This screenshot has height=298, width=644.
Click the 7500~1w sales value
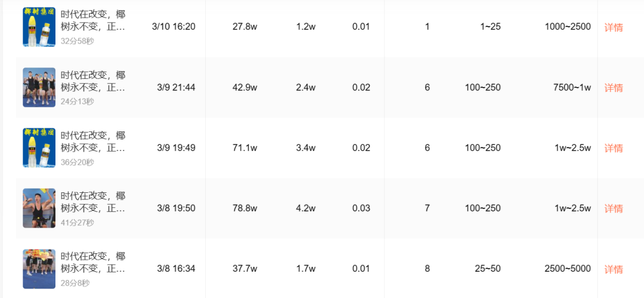572,88
